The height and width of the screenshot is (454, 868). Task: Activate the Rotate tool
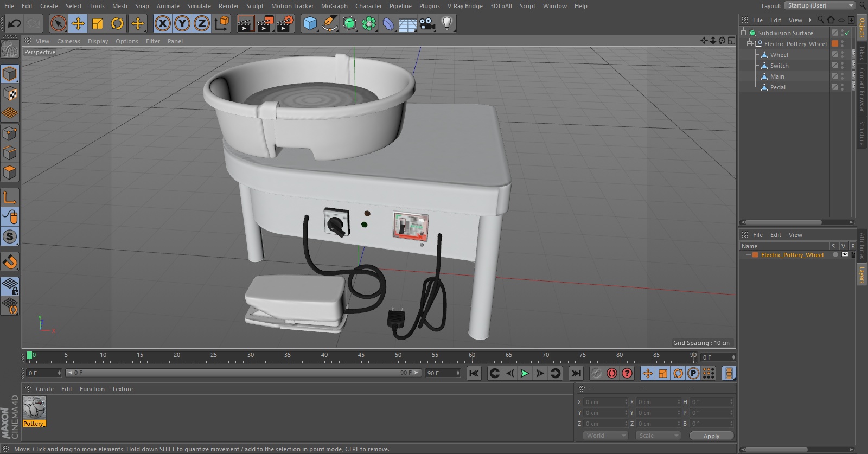pos(117,23)
